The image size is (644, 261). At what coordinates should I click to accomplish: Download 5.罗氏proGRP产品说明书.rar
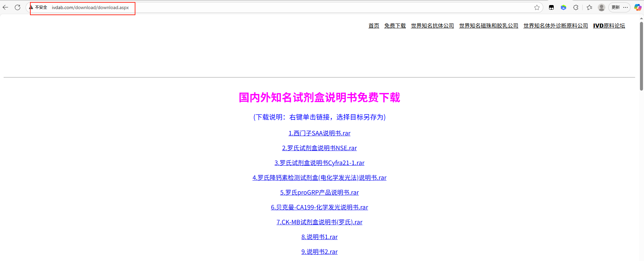click(x=319, y=193)
